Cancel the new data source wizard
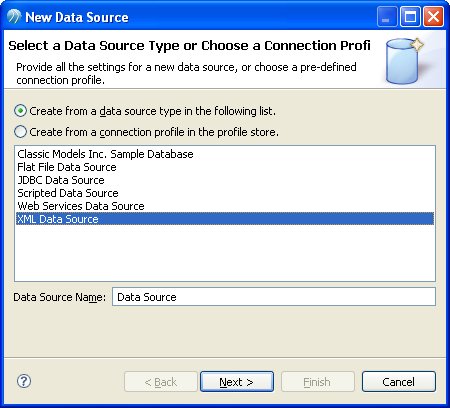 (399, 382)
